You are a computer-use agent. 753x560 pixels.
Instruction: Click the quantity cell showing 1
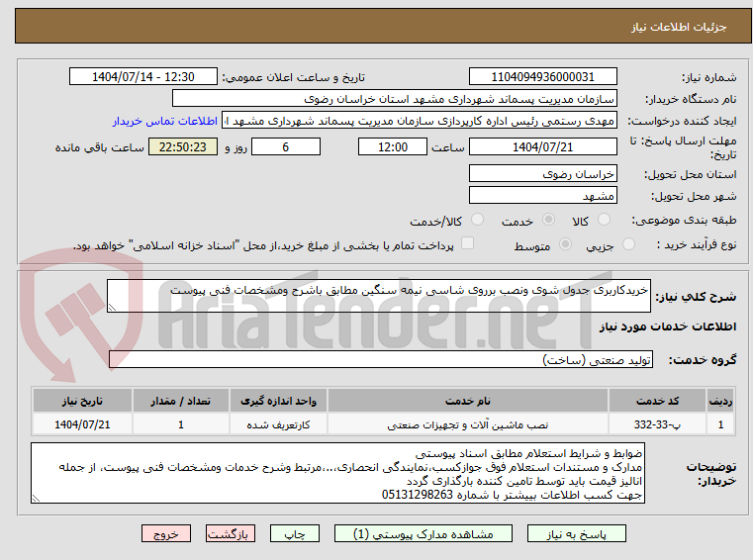click(x=180, y=424)
